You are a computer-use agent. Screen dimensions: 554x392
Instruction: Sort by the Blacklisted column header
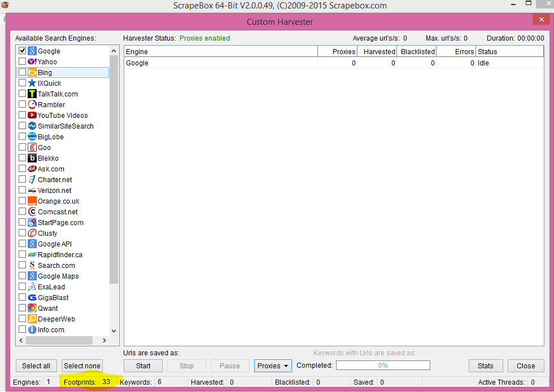pyautogui.click(x=417, y=51)
